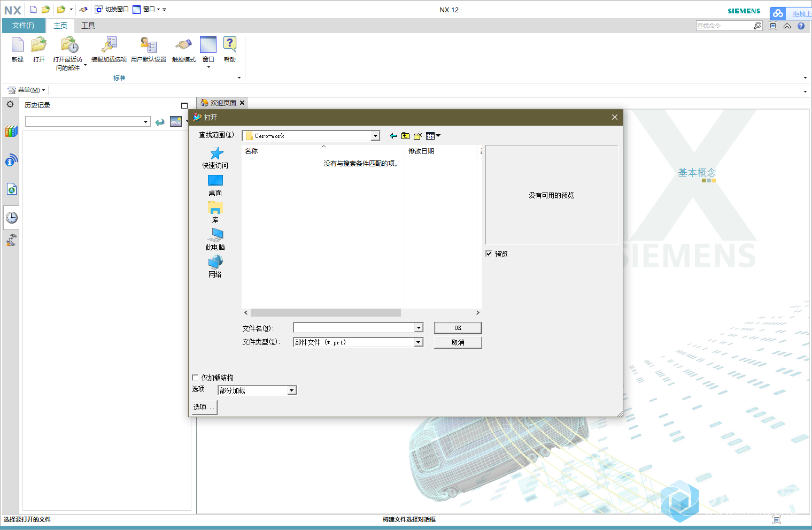This screenshot has height=530, width=812.
Task: Open the web browser page icon in sidebar
Action: tap(11, 189)
